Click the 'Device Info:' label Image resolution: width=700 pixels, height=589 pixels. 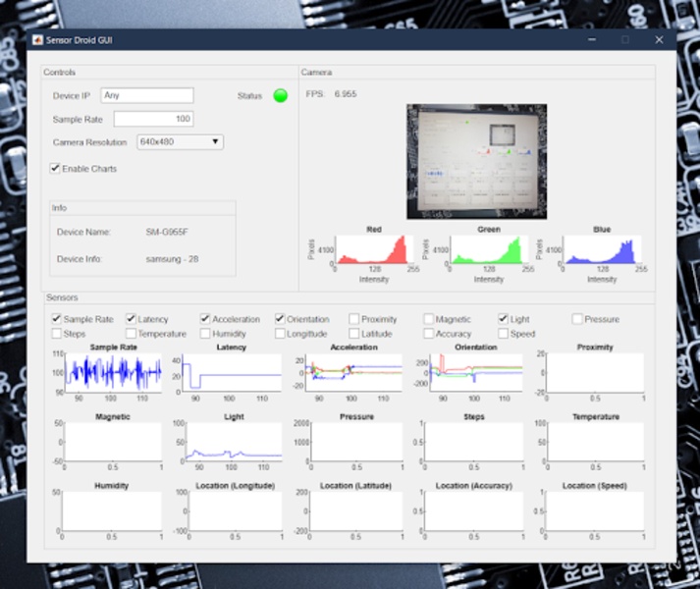pos(79,259)
